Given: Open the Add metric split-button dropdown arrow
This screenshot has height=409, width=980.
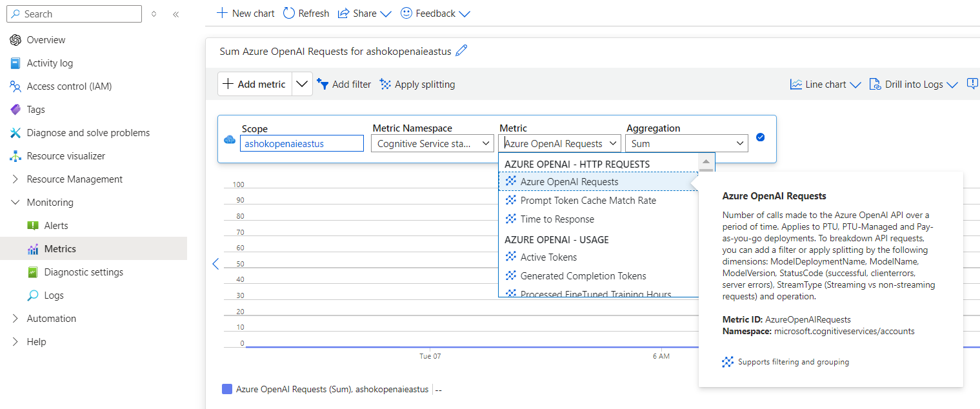Looking at the screenshot, I should (x=302, y=84).
